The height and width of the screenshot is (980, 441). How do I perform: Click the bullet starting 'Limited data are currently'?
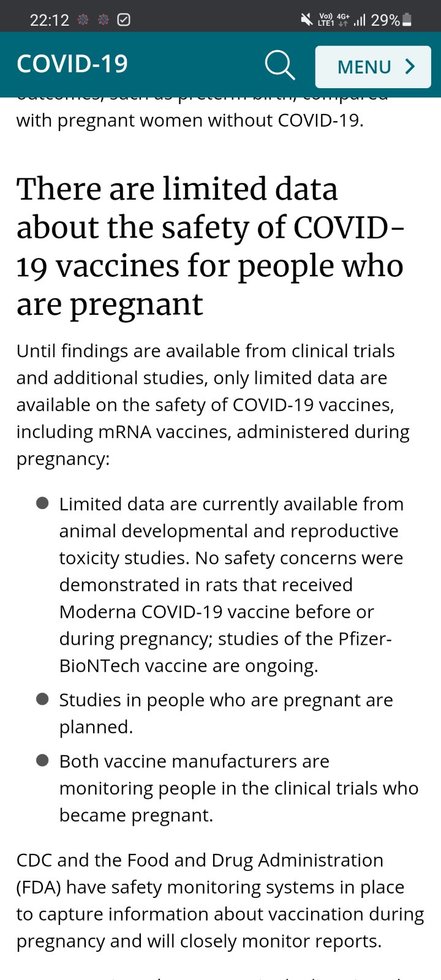pyautogui.click(x=231, y=584)
